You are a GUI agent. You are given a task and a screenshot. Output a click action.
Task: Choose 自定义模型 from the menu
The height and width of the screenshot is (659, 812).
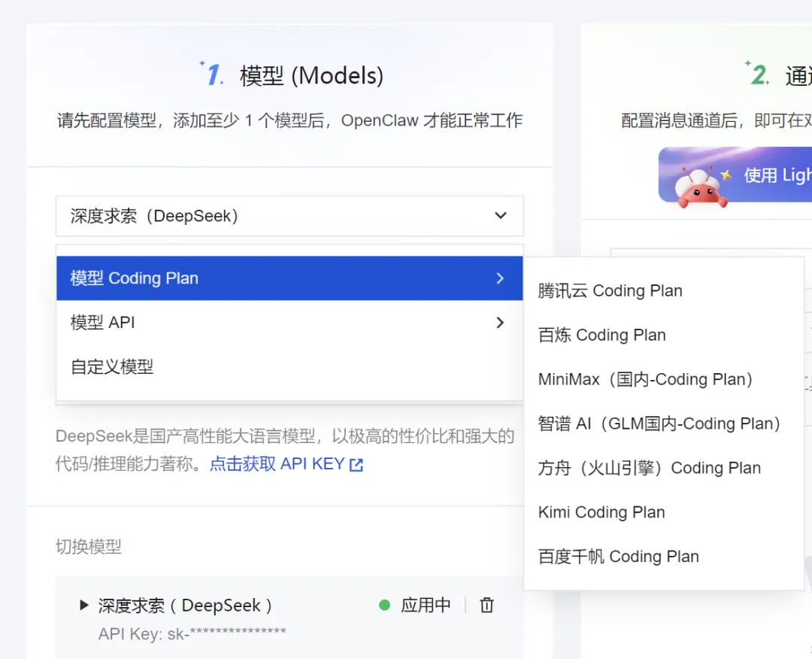pyautogui.click(x=289, y=367)
